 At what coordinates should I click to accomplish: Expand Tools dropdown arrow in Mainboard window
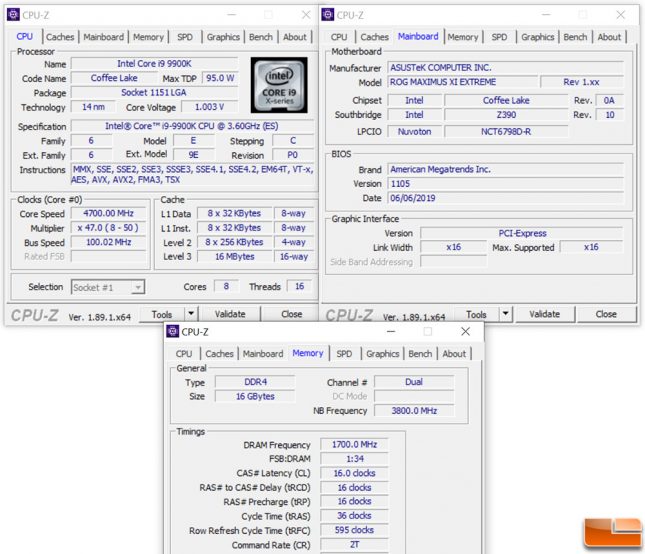point(506,314)
